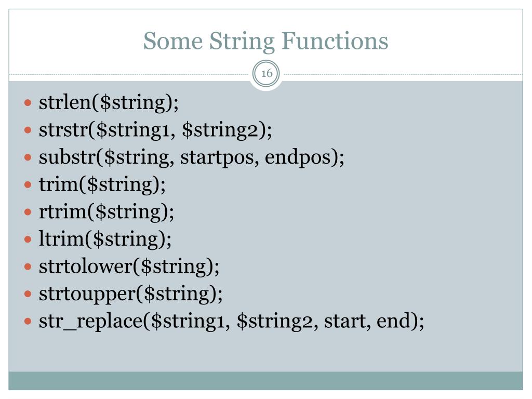Click the orange bullet beside rtrim

tap(28, 212)
